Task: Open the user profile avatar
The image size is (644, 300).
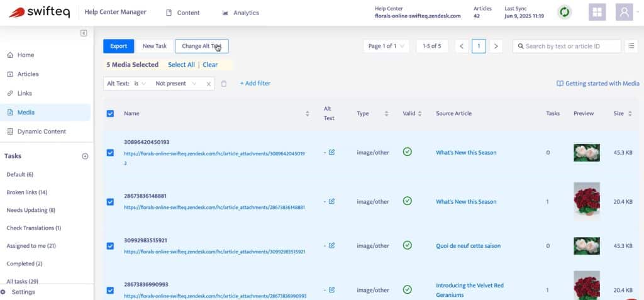Action: pyautogui.click(x=624, y=13)
